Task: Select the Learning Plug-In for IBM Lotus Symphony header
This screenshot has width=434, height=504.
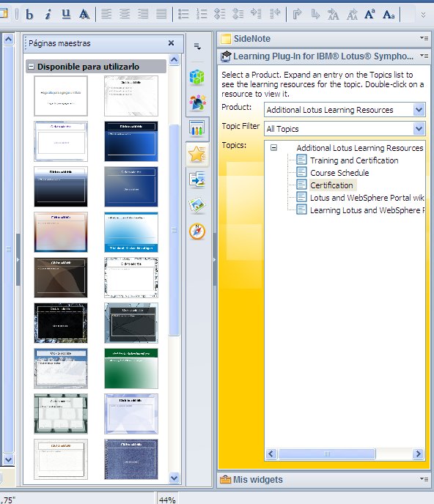Action: click(323, 56)
